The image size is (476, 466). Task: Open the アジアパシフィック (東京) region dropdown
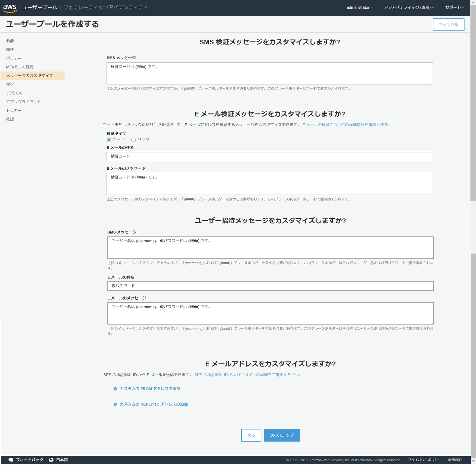pos(409,7)
